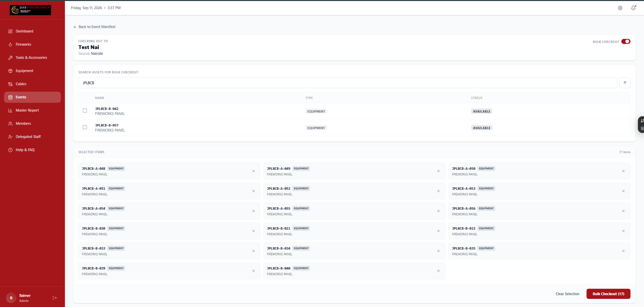The image size is (644, 307).
Task: Navigate to Equipment section
Action: [x=32, y=71]
